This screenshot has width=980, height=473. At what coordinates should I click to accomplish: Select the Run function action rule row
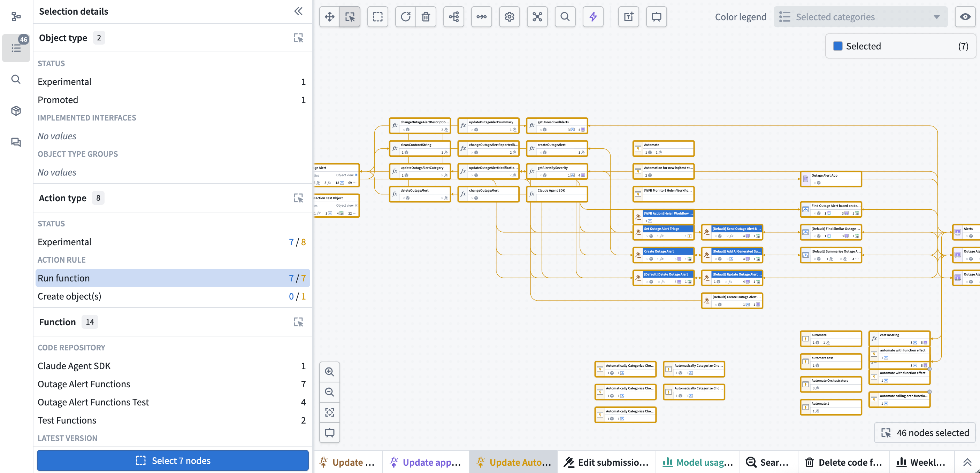(x=173, y=278)
